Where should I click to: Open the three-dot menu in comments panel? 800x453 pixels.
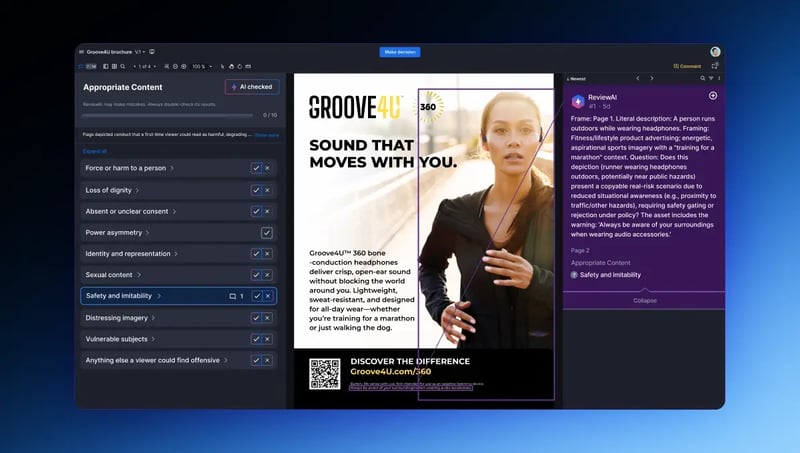[719, 79]
